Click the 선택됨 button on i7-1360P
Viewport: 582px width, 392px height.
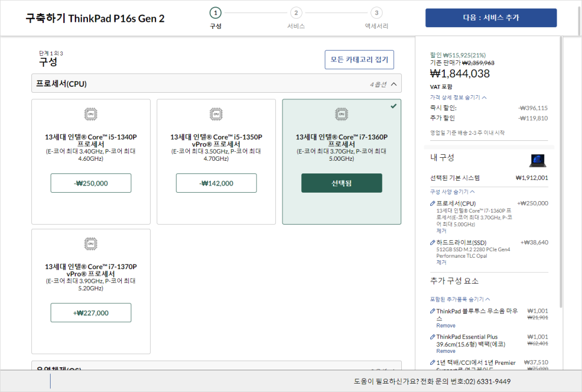pos(342,183)
